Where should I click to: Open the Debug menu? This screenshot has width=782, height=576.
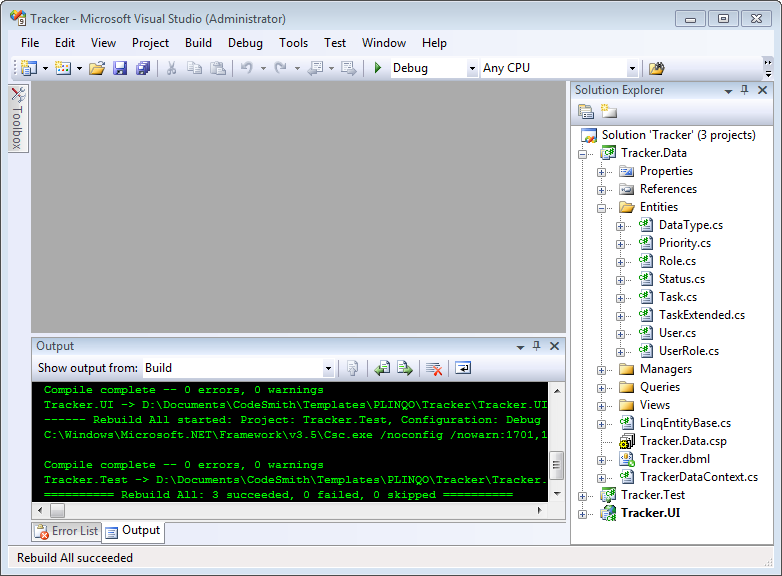click(245, 43)
